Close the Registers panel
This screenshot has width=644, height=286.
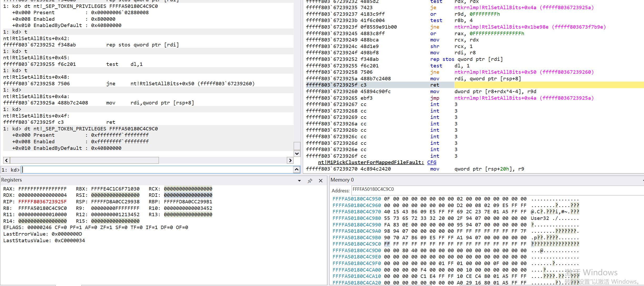(321, 181)
